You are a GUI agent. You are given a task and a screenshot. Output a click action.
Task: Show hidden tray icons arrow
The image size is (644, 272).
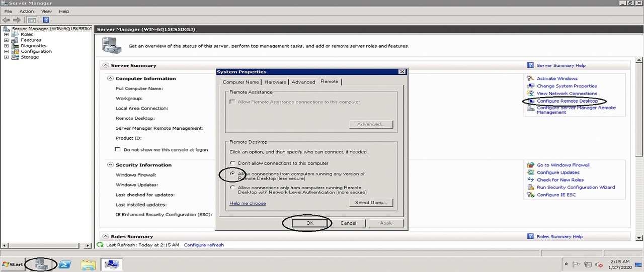click(566, 264)
